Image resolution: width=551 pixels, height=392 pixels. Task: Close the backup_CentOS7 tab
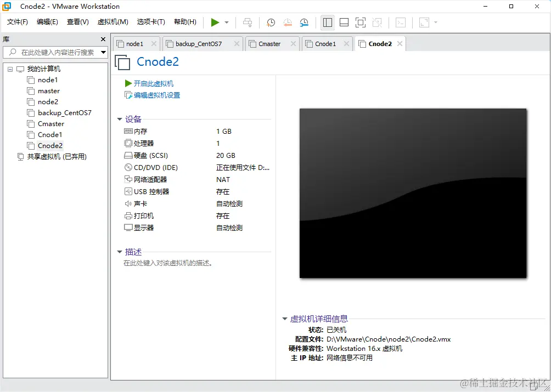point(237,44)
